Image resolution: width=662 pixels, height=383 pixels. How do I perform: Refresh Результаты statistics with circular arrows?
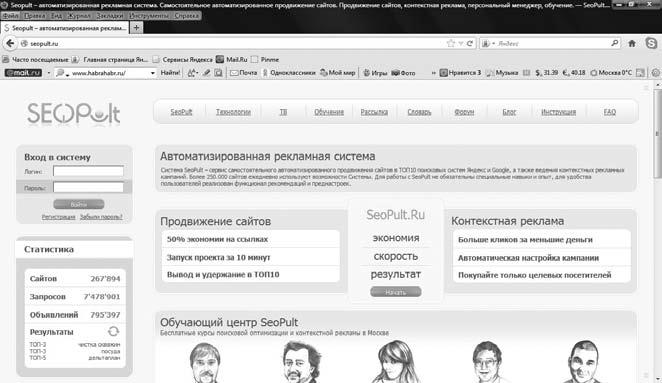point(113,331)
